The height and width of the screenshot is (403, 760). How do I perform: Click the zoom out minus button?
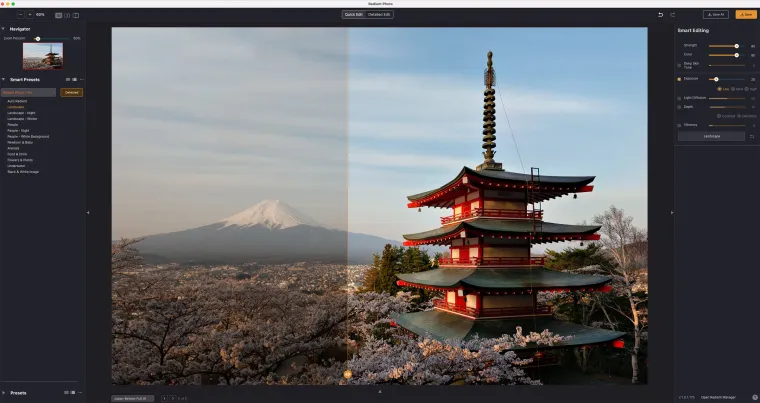19,15
